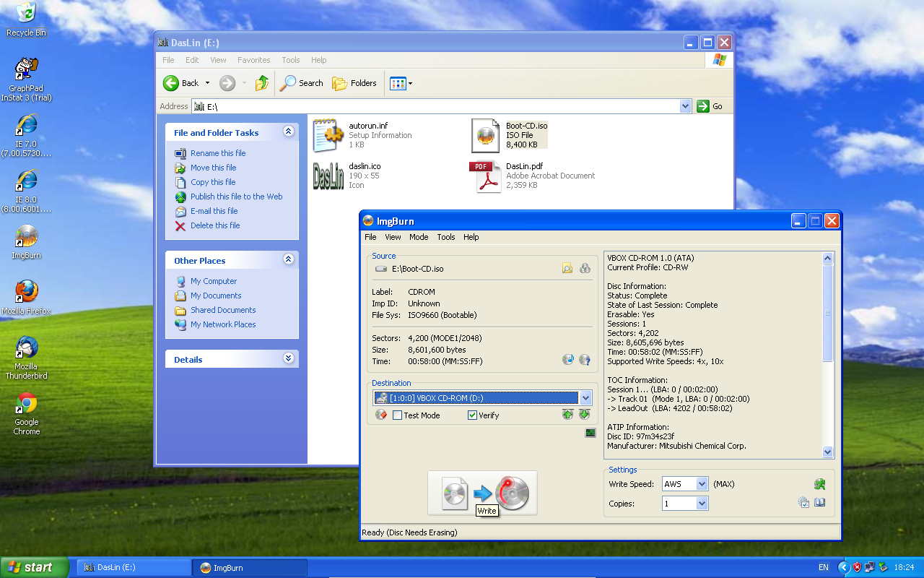
Task: Collapse the Other Places panel
Action: 289,259
